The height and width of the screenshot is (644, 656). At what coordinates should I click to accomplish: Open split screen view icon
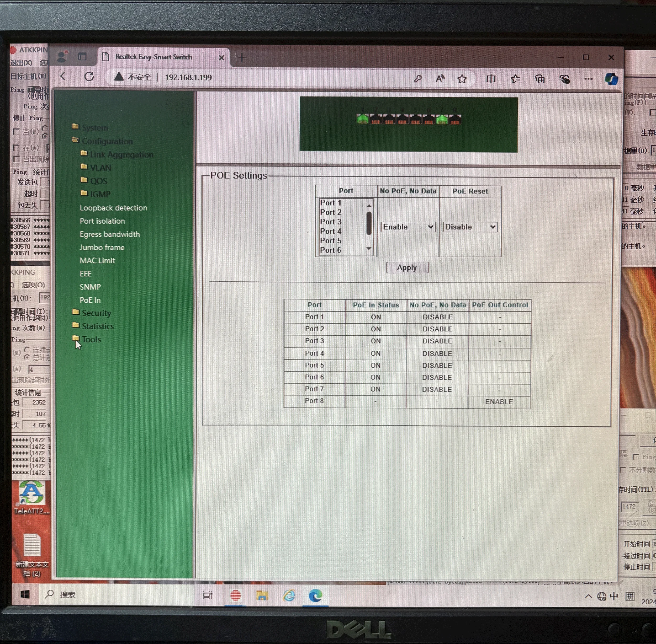point(490,79)
